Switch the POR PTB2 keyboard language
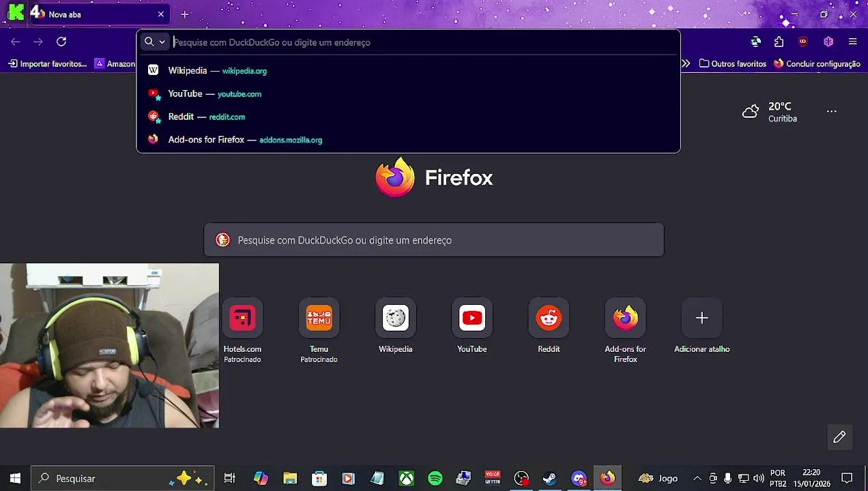 tap(778, 478)
